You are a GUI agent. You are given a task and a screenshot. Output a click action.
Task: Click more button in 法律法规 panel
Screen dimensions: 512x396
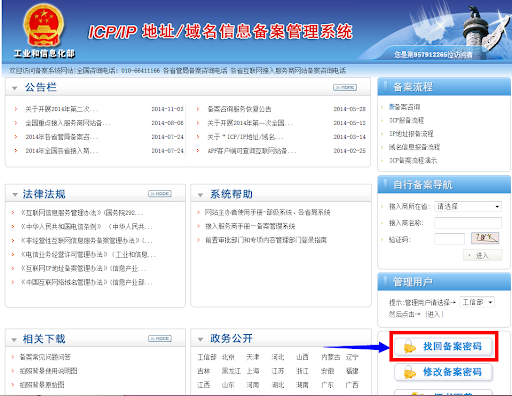(x=160, y=194)
